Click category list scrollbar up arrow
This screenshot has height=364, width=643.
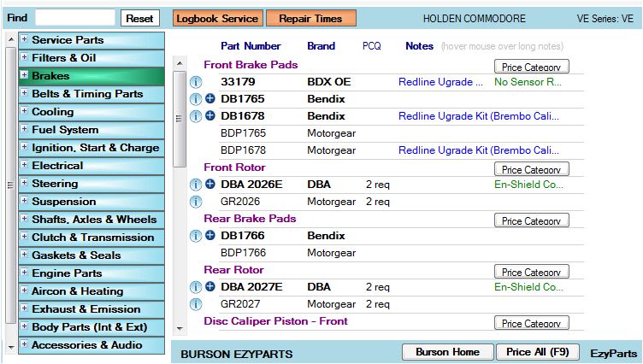[x=11, y=40]
